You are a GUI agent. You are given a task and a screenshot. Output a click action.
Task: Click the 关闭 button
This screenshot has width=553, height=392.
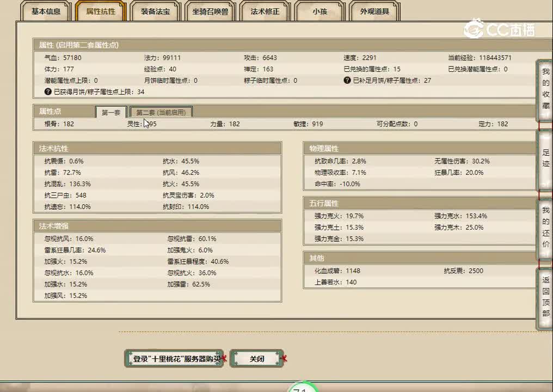257,358
